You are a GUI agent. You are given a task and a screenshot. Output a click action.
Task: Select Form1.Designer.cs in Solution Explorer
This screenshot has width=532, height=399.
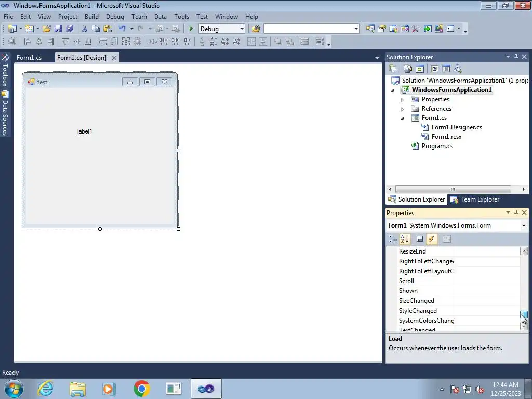coord(457,127)
